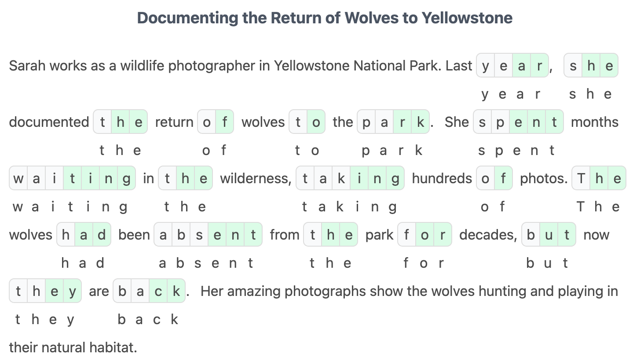This screenshot has width=644, height=362.
Task: Select the 'w' box in 'waiting'
Action: (x=18, y=178)
